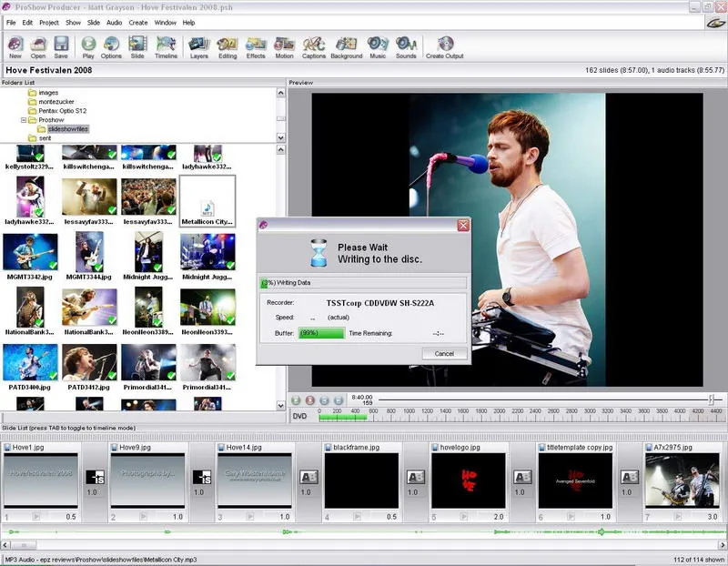
Task: Open the Slide menu
Action: tap(94, 22)
